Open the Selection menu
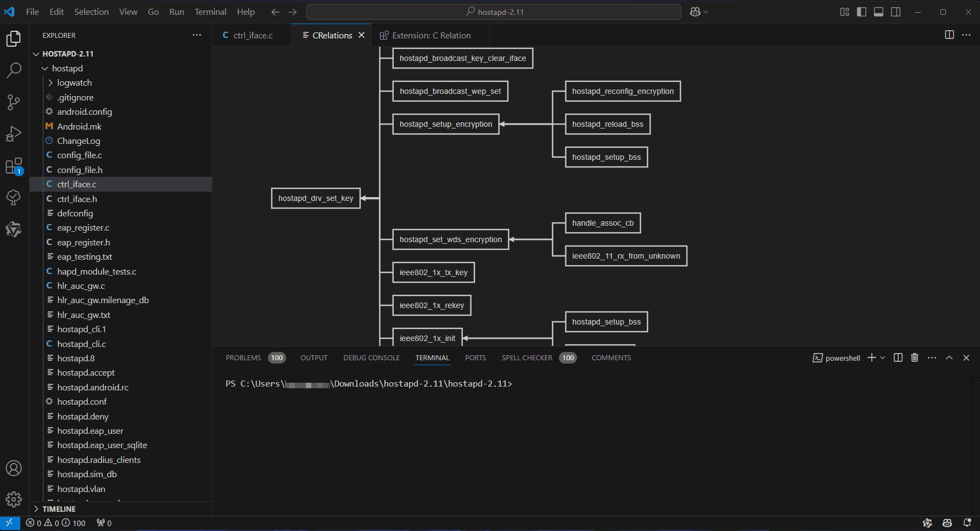This screenshot has height=531, width=980. pyautogui.click(x=91, y=12)
